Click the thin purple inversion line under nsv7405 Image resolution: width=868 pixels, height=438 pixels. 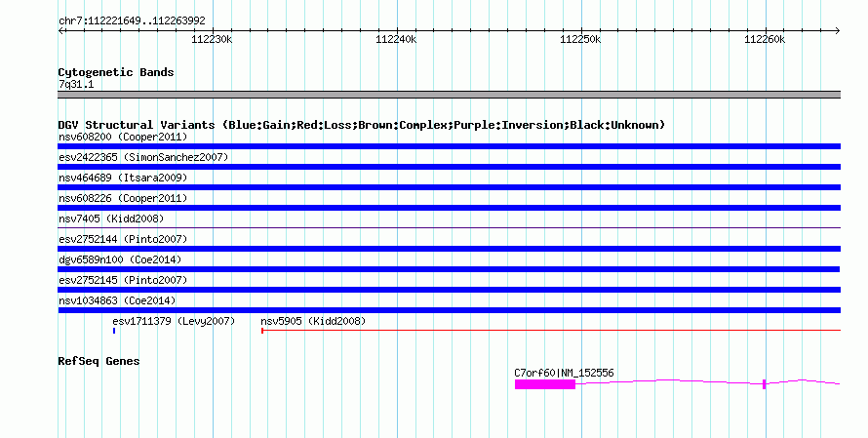449,227
